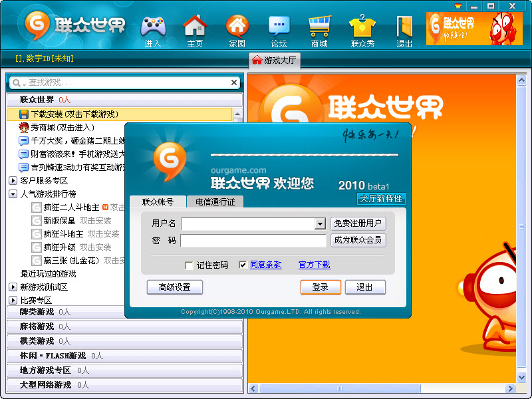Uncheck the 同意条款 checkbox
Viewport: 532px width, 399px height.
243,265
